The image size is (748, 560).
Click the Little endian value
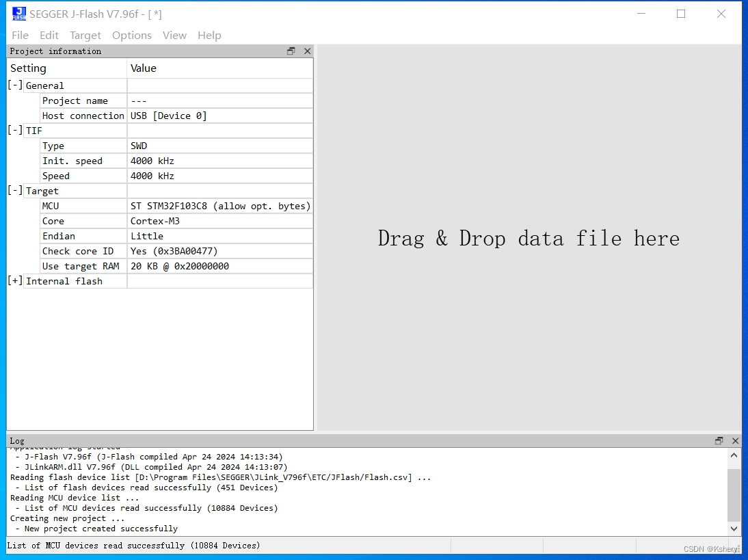point(147,236)
